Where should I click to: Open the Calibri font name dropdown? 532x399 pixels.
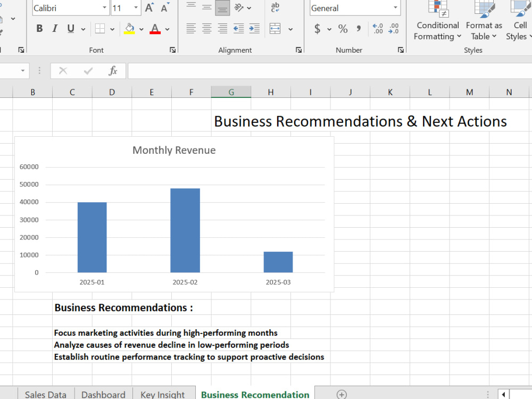pyautogui.click(x=104, y=8)
